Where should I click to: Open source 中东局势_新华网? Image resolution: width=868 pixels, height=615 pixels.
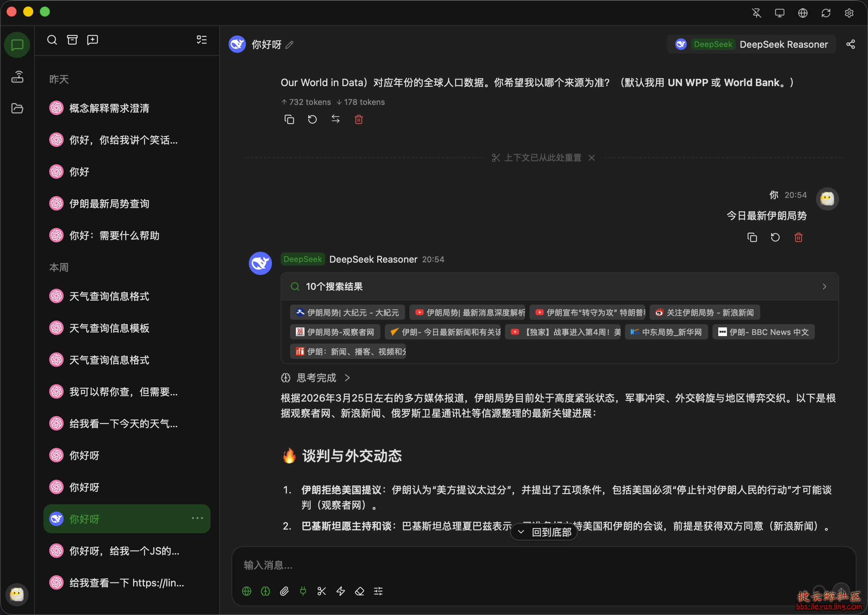(666, 332)
